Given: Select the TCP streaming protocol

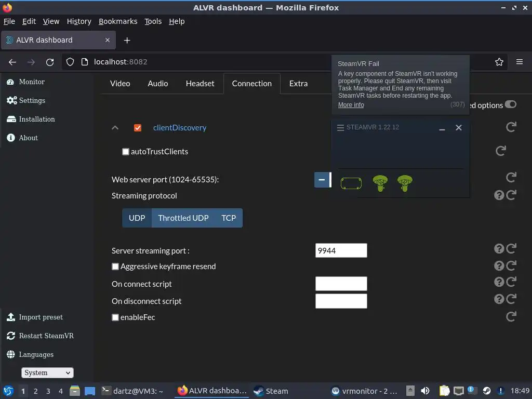Looking at the screenshot, I should point(229,218).
